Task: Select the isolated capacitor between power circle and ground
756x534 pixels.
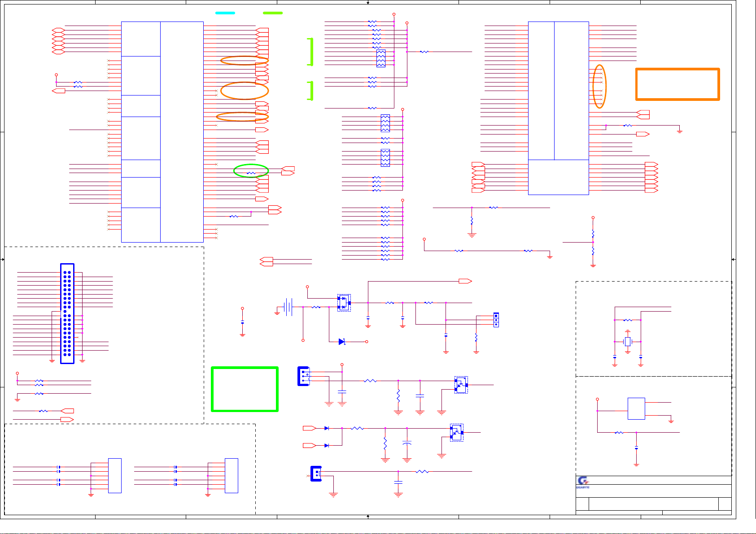Action: point(242,323)
